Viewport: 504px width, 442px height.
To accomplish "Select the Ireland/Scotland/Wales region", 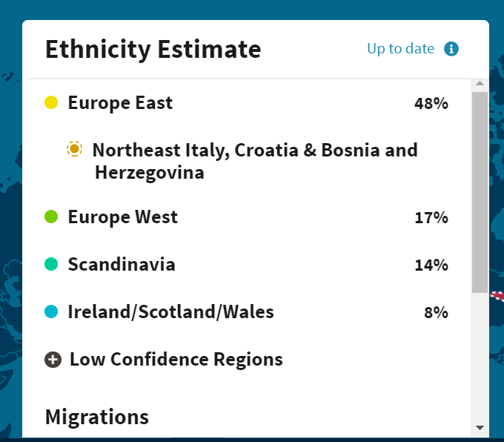I will coord(171,312).
